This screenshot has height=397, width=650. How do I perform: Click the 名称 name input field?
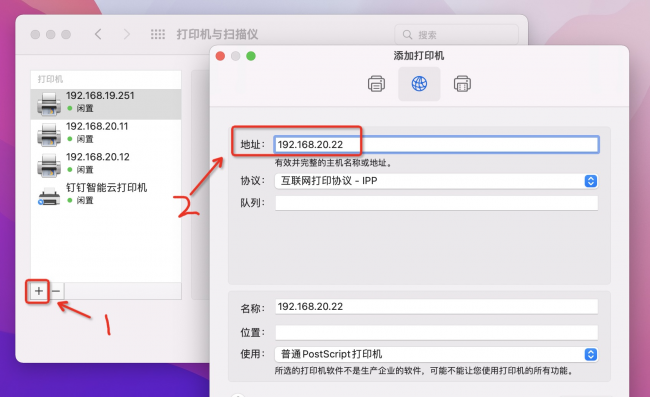point(437,307)
